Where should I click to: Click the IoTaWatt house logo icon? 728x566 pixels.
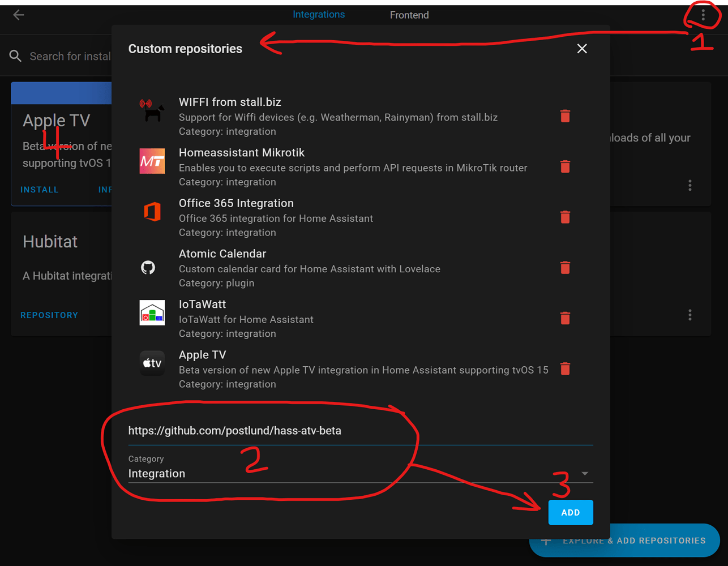point(152,313)
